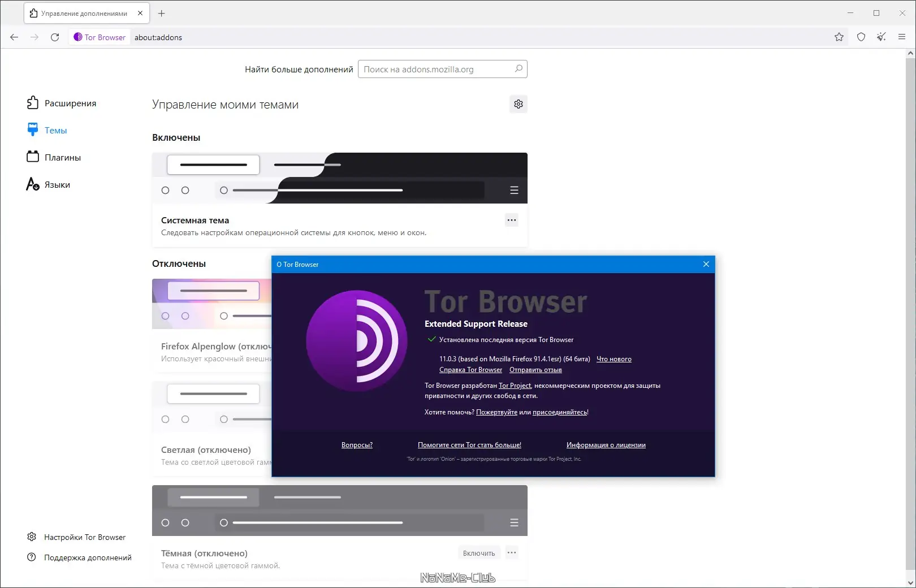Open more options for Системная тема
The width and height of the screenshot is (916, 588).
[x=512, y=220]
